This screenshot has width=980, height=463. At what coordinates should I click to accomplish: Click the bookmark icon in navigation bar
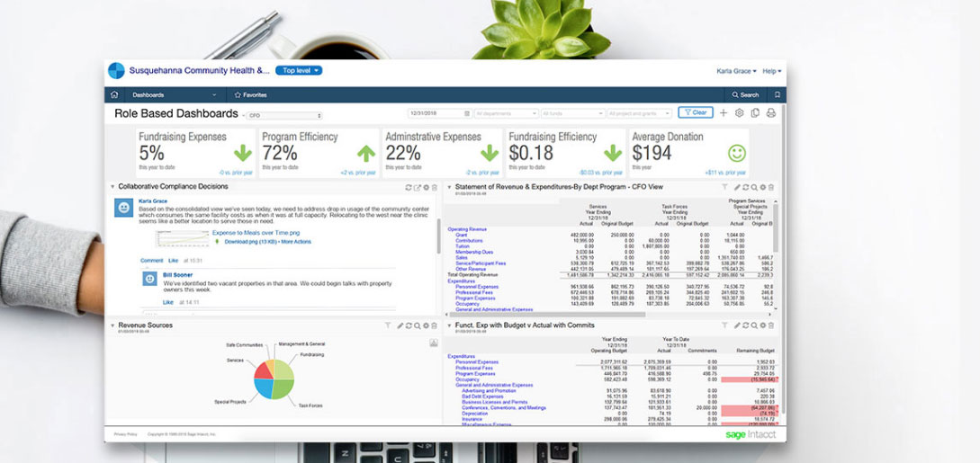click(x=777, y=94)
